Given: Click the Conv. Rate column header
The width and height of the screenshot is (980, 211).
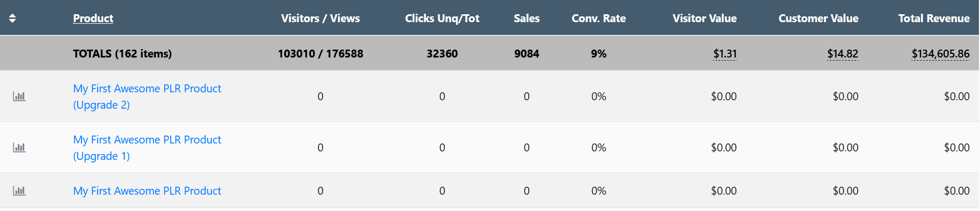Looking at the screenshot, I should click(x=598, y=18).
